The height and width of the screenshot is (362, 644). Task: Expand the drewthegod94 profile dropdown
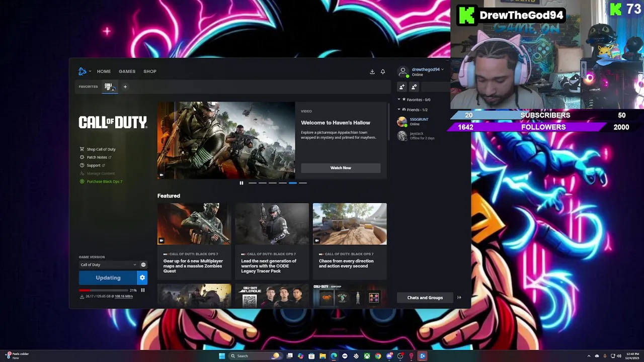tap(428, 69)
